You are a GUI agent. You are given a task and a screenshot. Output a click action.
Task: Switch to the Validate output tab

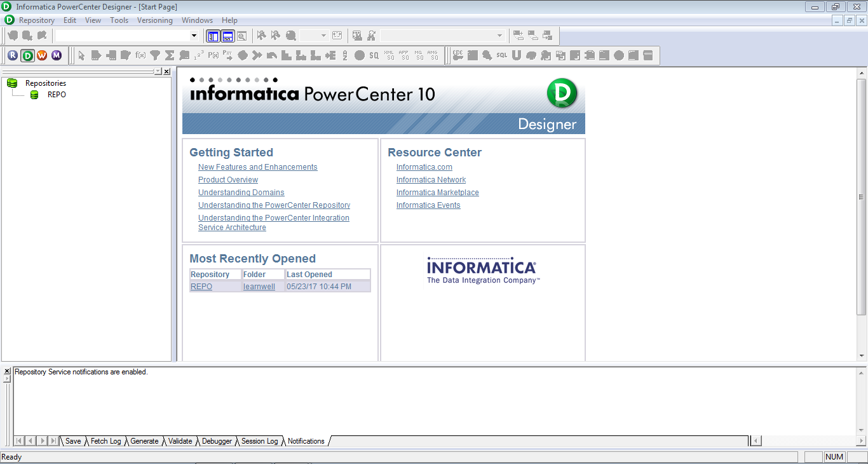pos(180,441)
